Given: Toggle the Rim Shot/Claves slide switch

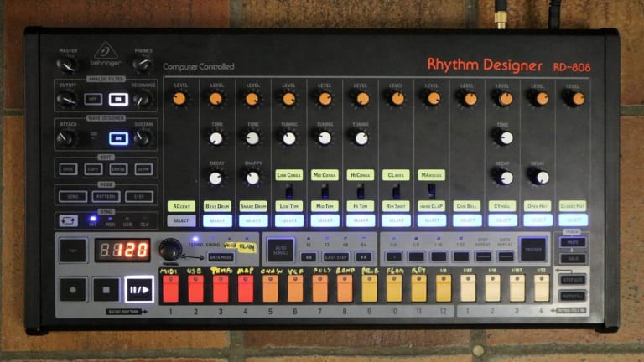Looking at the screenshot, I should [x=396, y=191].
